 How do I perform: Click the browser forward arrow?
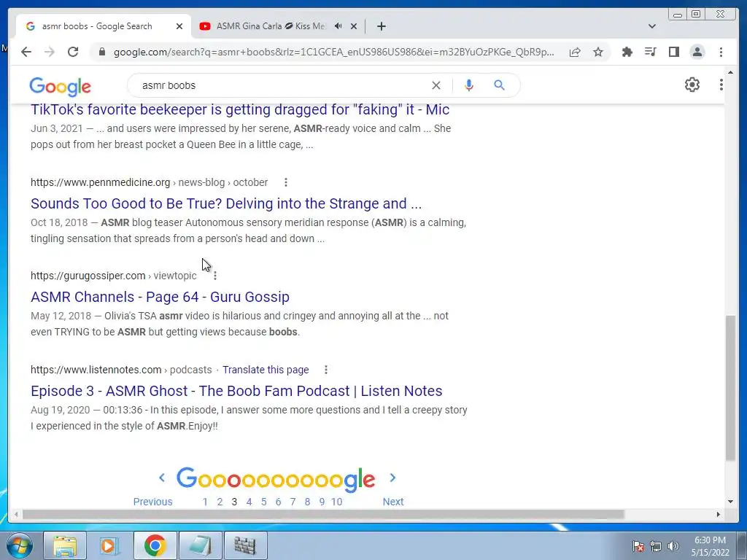[x=50, y=52]
